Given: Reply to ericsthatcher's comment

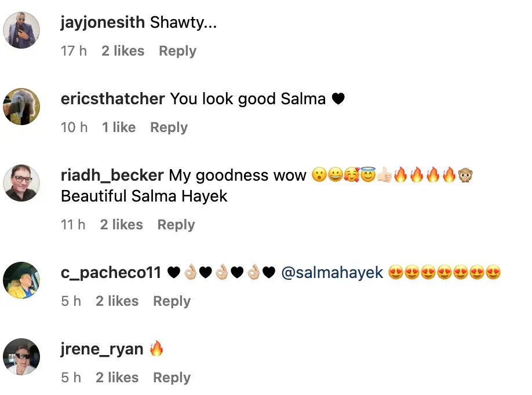Looking at the screenshot, I should [x=169, y=127].
